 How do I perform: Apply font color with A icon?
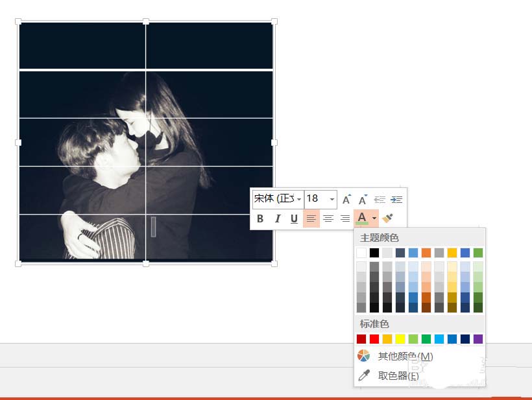(362, 218)
